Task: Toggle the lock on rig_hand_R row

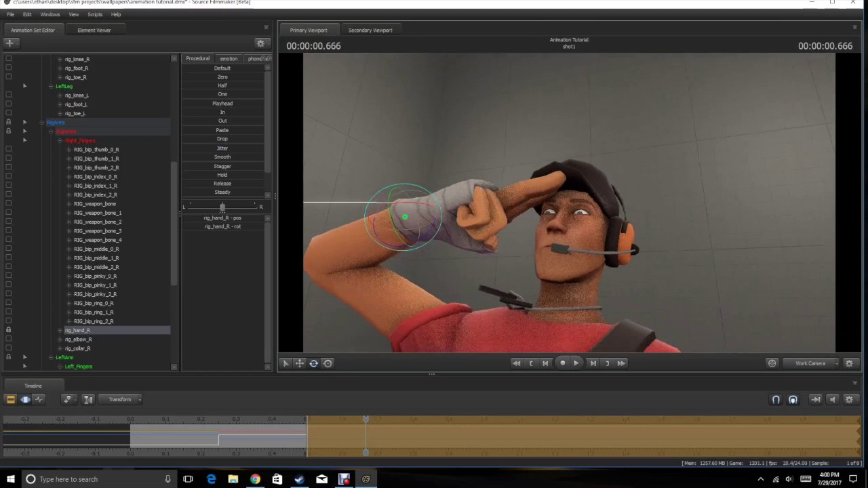Action: [8, 330]
